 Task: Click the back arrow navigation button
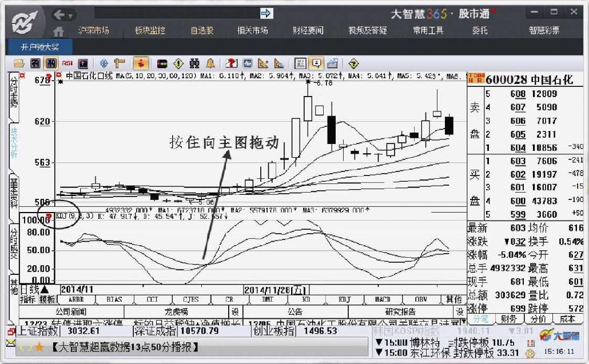pos(59,15)
